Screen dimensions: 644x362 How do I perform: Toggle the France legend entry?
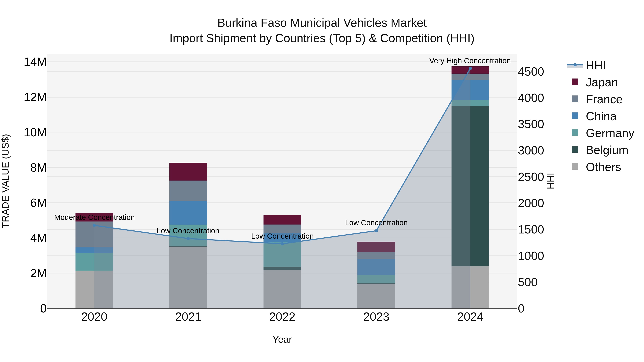click(x=597, y=99)
